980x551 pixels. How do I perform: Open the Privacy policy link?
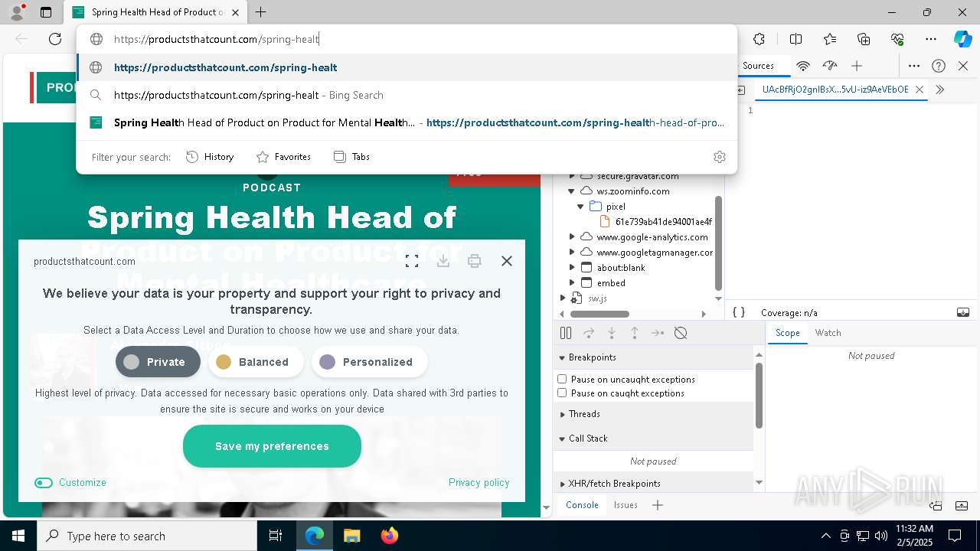479,483
